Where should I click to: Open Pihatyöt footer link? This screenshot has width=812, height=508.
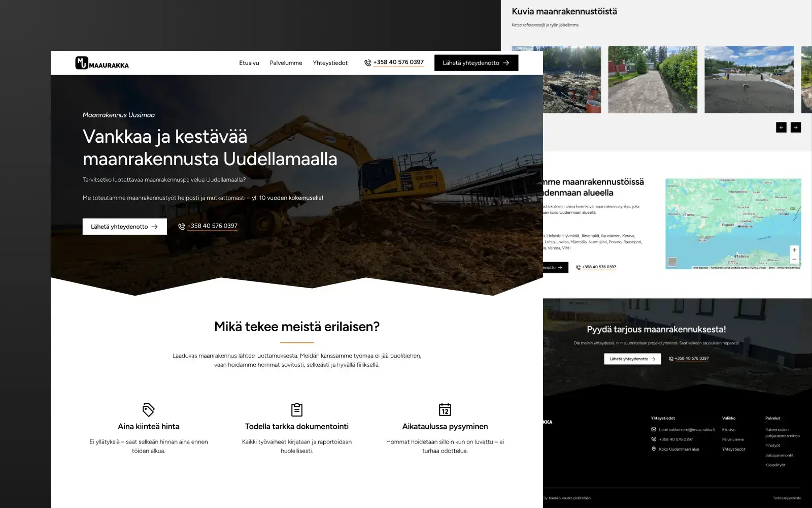click(x=773, y=446)
